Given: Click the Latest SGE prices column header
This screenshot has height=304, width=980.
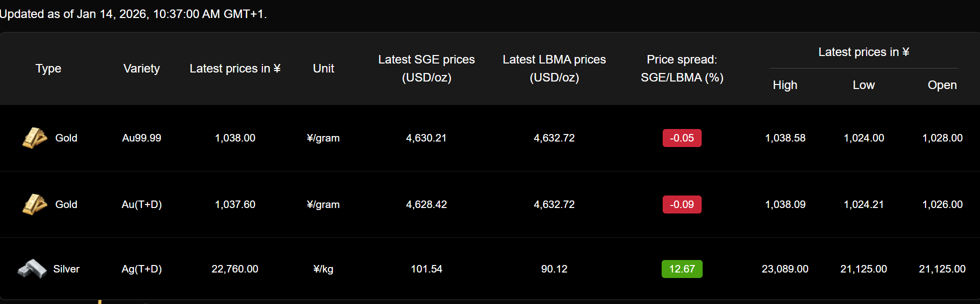Looking at the screenshot, I should tap(426, 68).
